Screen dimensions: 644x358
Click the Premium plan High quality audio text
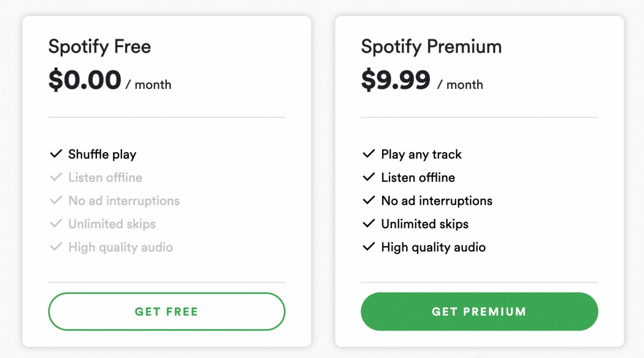pos(434,248)
